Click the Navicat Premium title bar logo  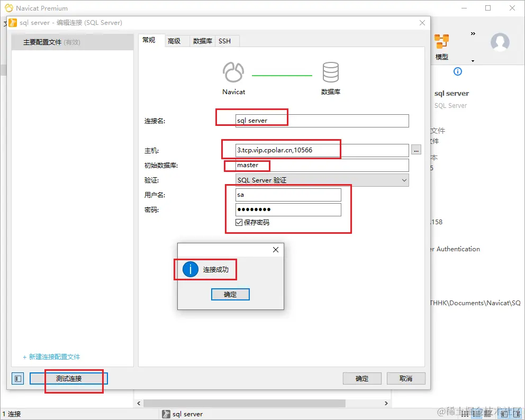[9, 8]
